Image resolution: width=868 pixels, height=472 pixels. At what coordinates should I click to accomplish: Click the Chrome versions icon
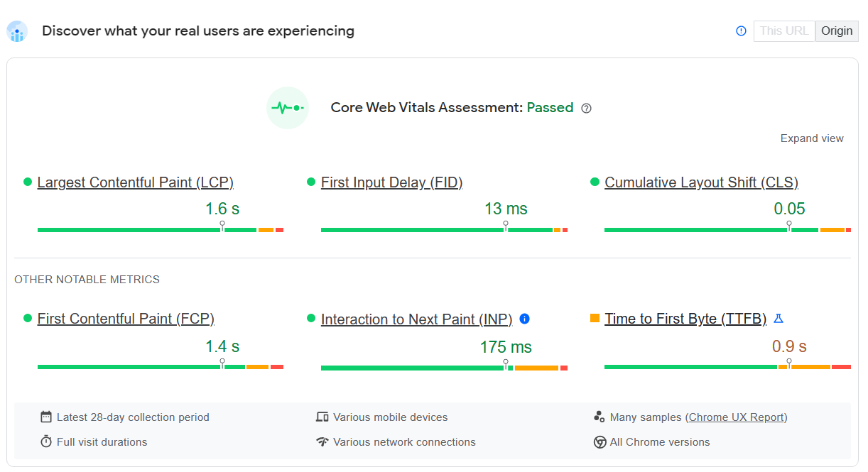(600, 441)
